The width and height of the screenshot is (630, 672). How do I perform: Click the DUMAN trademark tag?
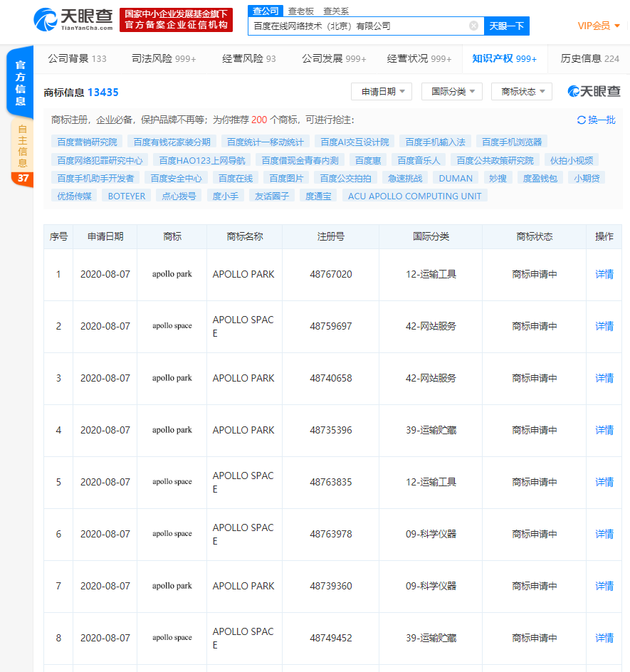coord(456,178)
